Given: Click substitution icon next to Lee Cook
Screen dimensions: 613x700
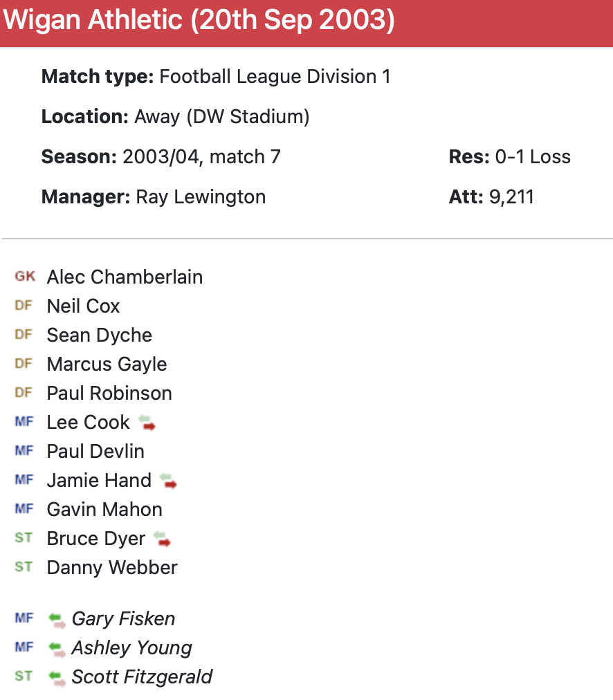Looking at the screenshot, I should [147, 423].
